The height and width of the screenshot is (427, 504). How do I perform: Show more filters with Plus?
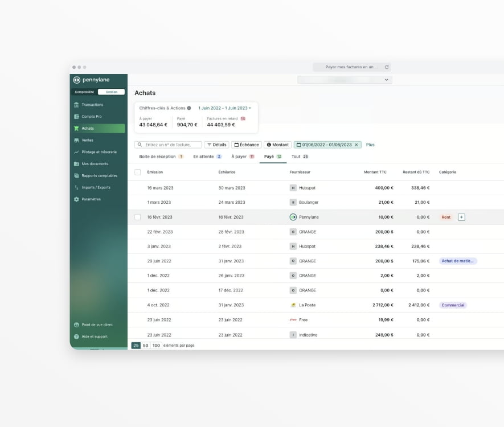[370, 145]
